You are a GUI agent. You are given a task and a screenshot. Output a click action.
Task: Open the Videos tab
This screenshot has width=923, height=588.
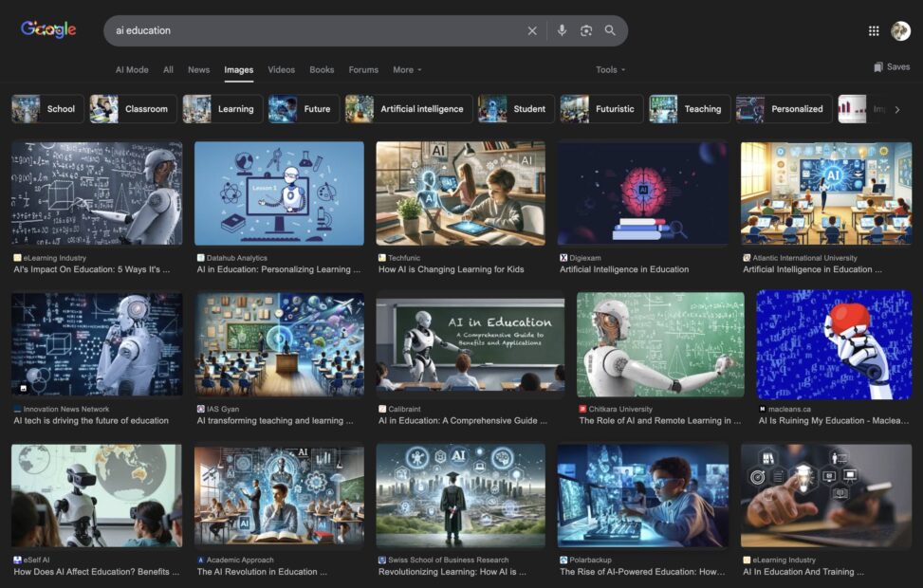[282, 69]
